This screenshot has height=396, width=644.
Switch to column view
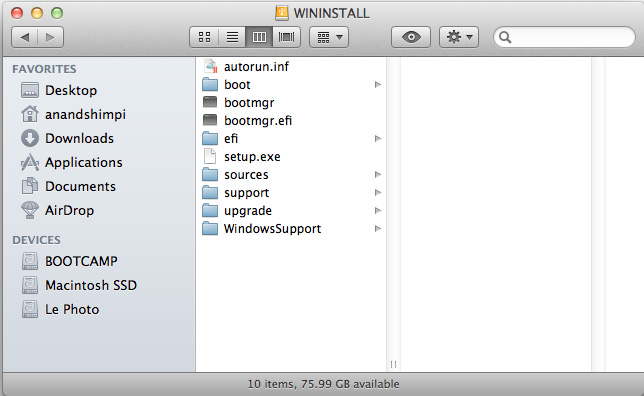259,37
